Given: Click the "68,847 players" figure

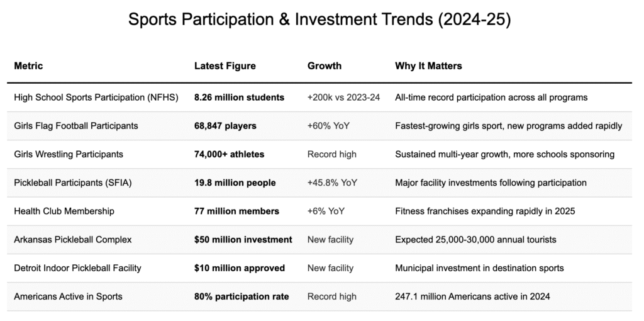Looking at the screenshot, I should [225, 126].
